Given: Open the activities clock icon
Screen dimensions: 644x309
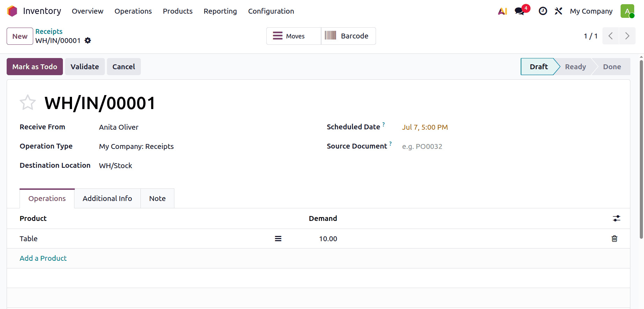Looking at the screenshot, I should [543, 11].
